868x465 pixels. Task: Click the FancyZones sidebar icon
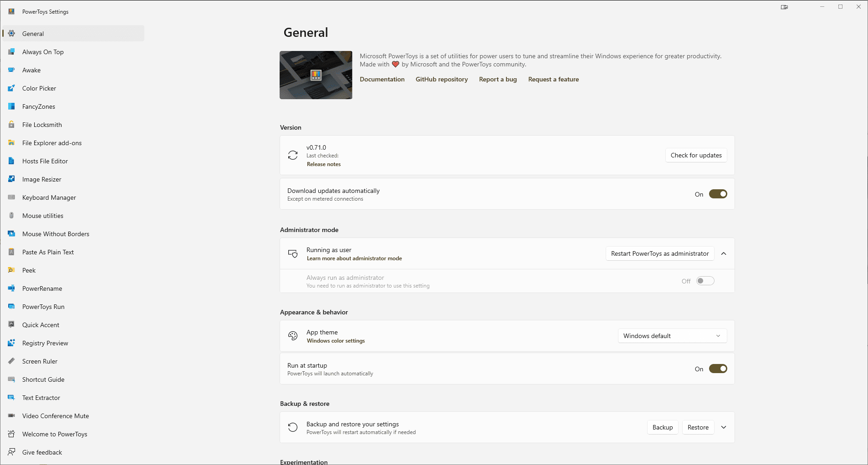11,106
